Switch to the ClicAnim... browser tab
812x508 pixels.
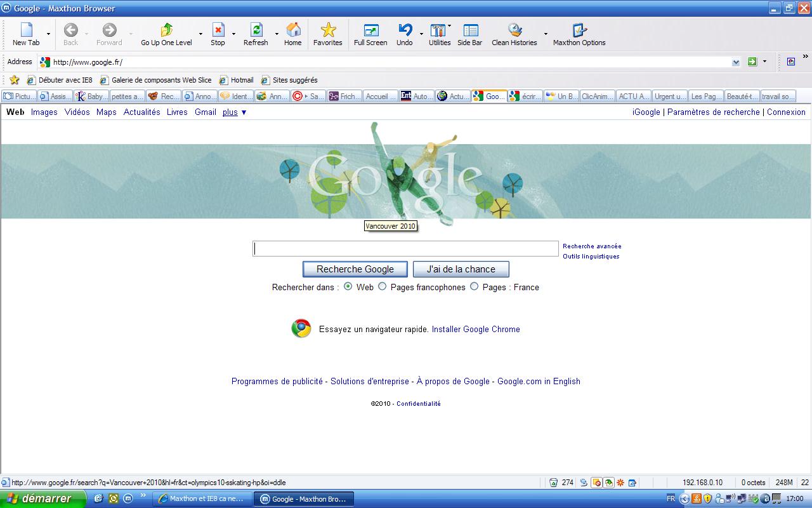coord(598,97)
